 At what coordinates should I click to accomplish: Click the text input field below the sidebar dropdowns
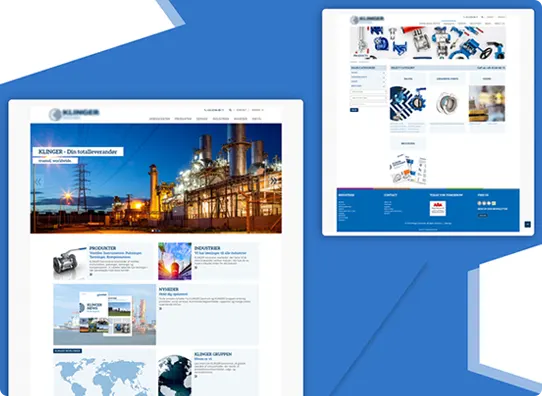[368, 104]
